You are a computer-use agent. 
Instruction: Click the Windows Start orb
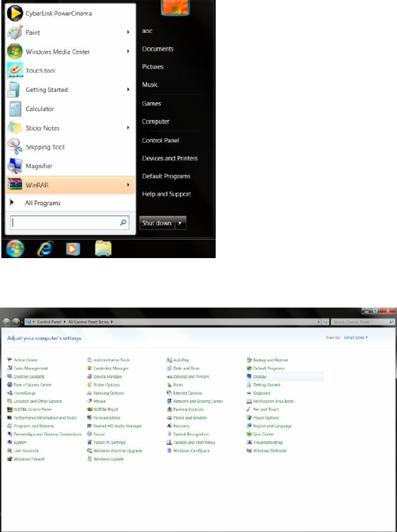click(x=15, y=248)
